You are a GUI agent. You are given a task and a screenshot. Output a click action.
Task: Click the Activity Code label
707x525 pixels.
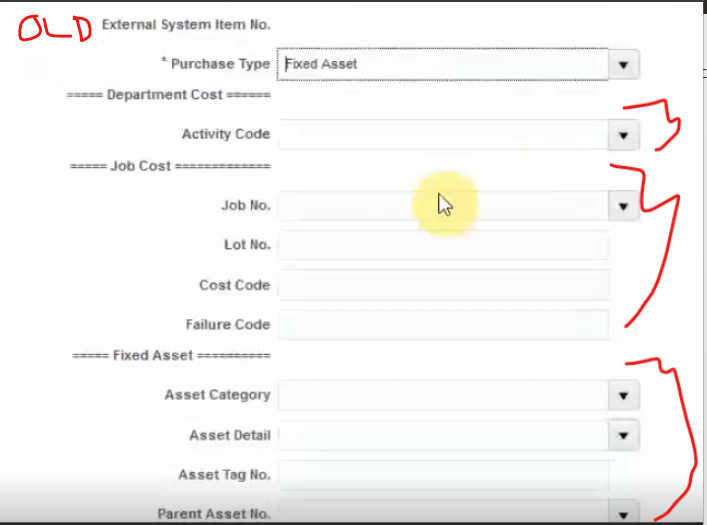[226, 134]
